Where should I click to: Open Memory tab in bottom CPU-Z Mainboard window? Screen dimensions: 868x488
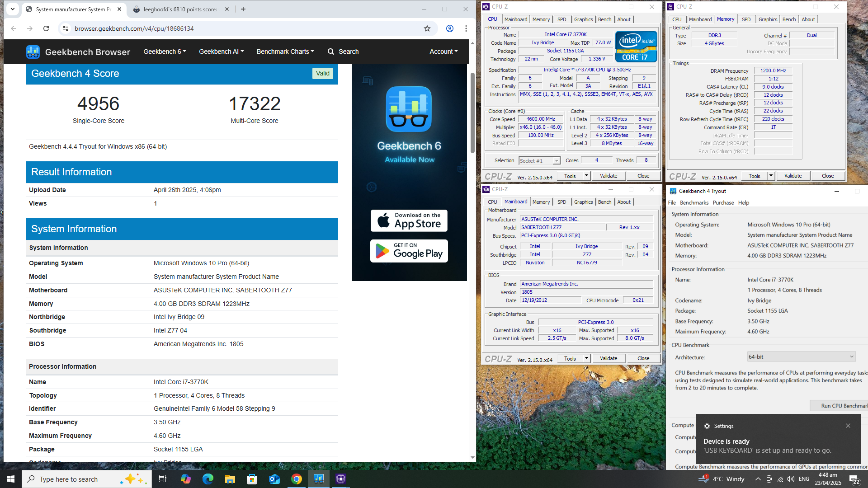(541, 202)
